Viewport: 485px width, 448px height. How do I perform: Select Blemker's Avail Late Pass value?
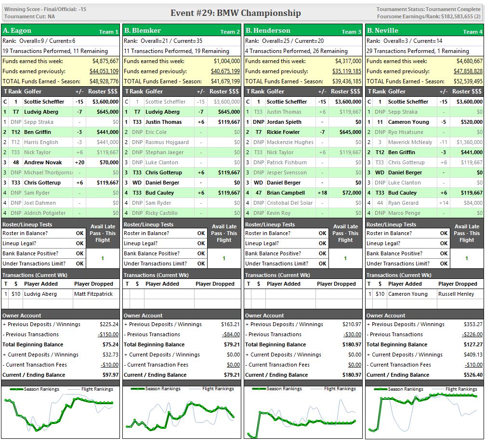(223, 258)
